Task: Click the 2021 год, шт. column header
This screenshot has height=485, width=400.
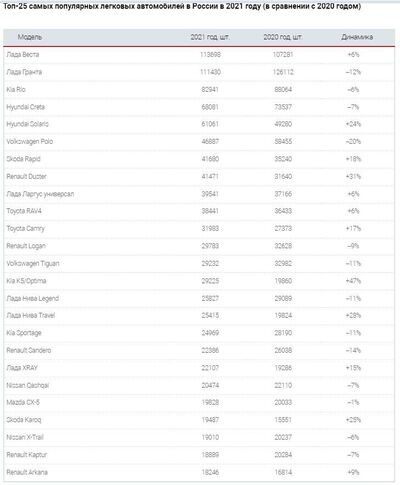Action: pos(210,37)
